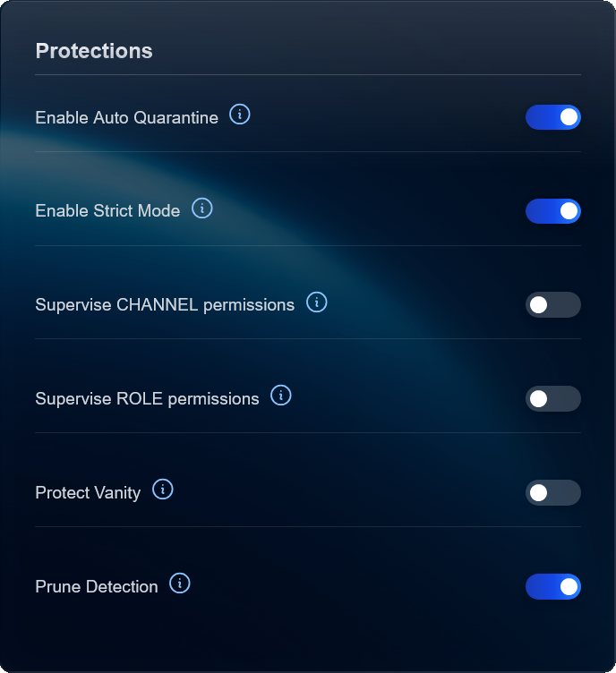Click the Enable Auto Quarantine label

point(126,118)
